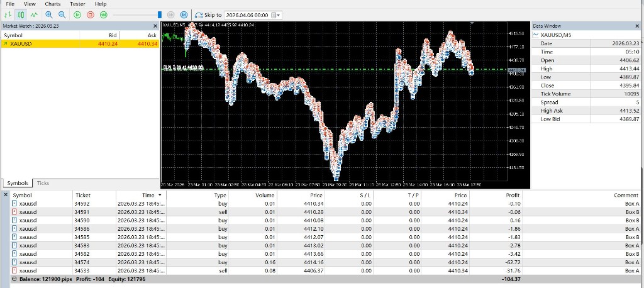Click the profit value -62.72

513,262
